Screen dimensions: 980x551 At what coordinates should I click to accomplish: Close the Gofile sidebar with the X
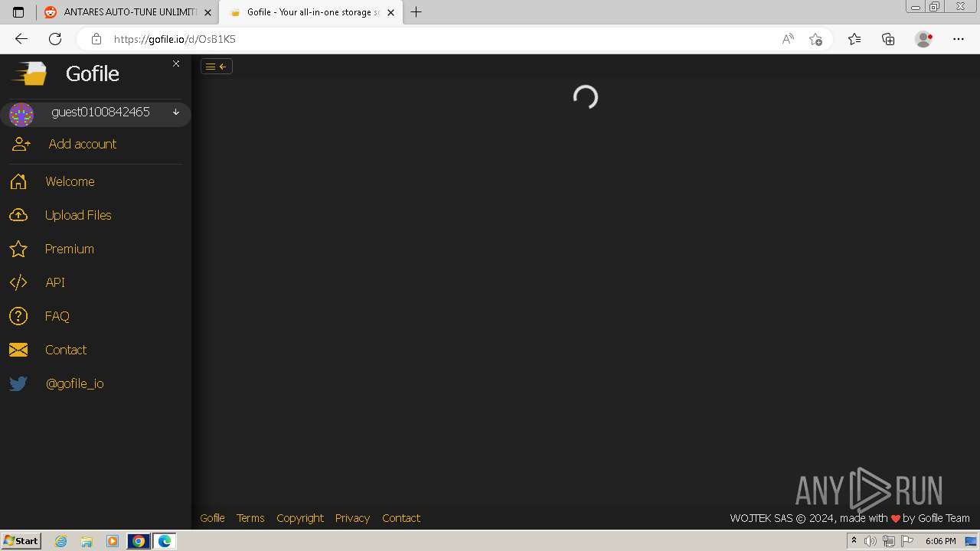176,64
